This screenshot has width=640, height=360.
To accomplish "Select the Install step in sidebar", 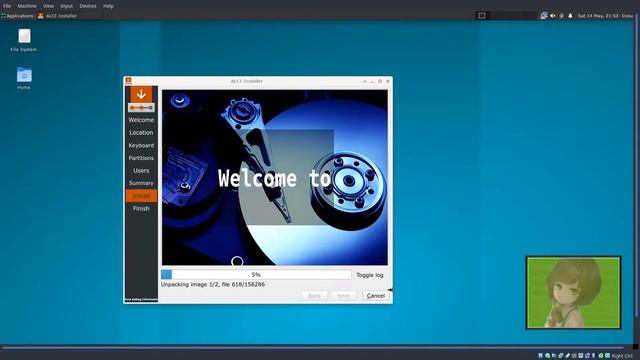I will [x=141, y=196].
